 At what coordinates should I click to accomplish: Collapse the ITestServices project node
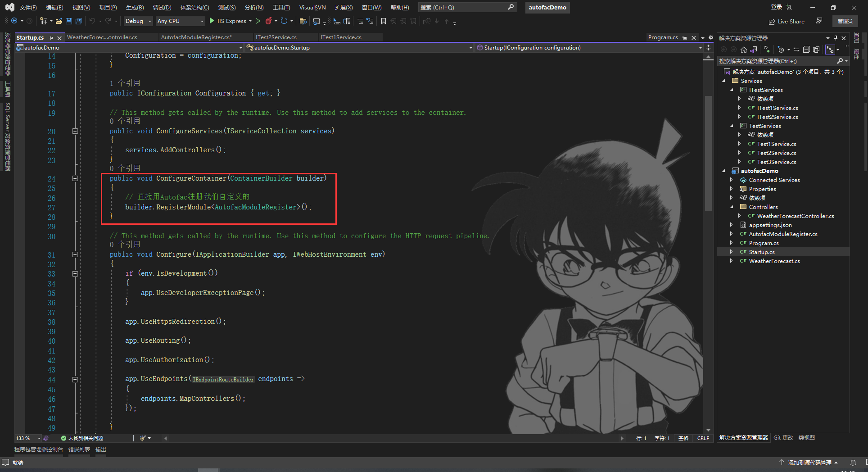click(732, 90)
